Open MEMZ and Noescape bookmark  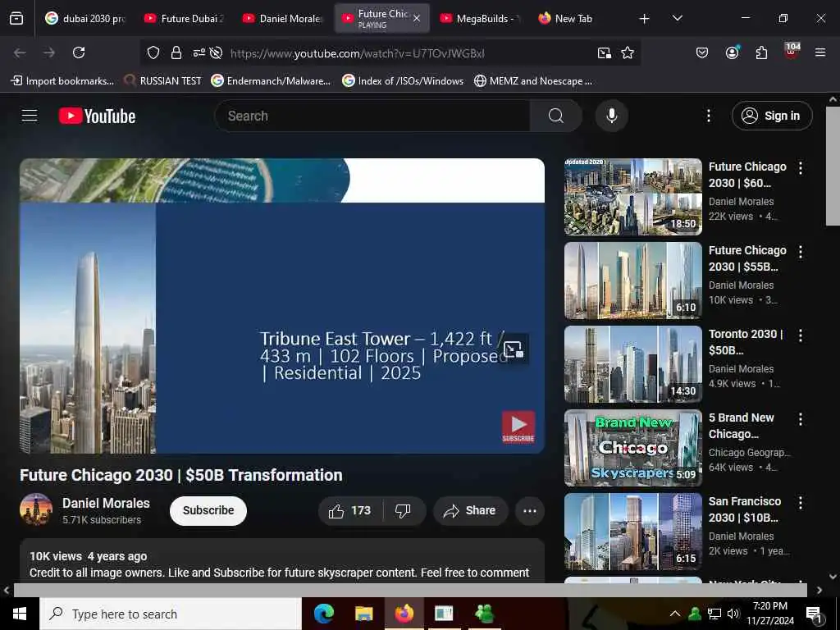tap(533, 81)
